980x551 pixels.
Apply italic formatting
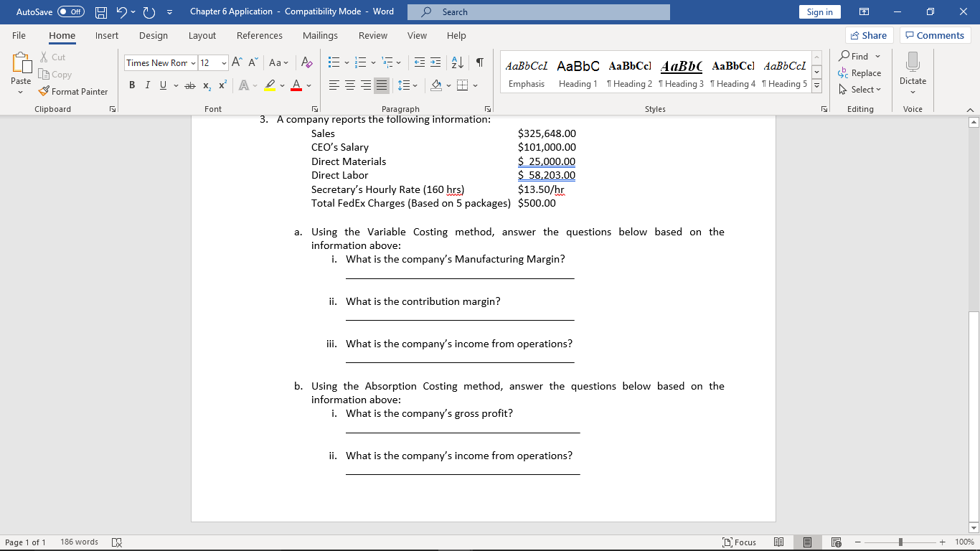pyautogui.click(x=147, y=85)
